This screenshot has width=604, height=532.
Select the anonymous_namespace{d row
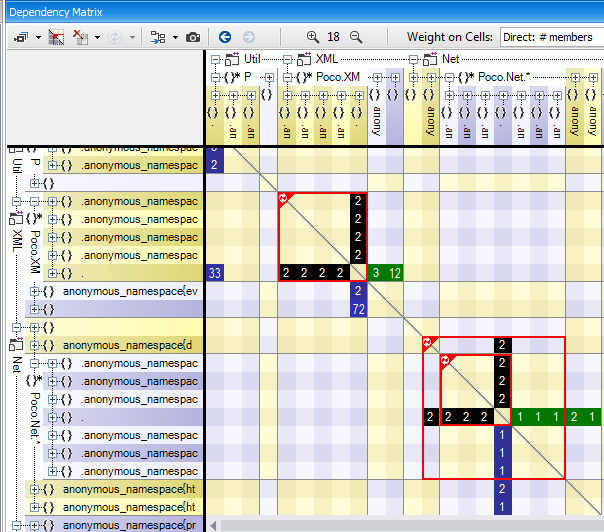pyautogui.click(x=130, y=345)
